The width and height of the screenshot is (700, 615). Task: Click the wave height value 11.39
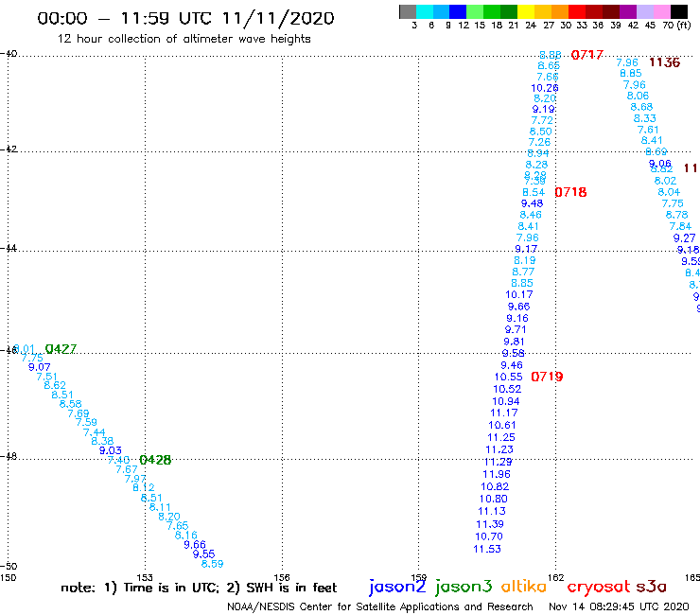(x=490, y=524)
